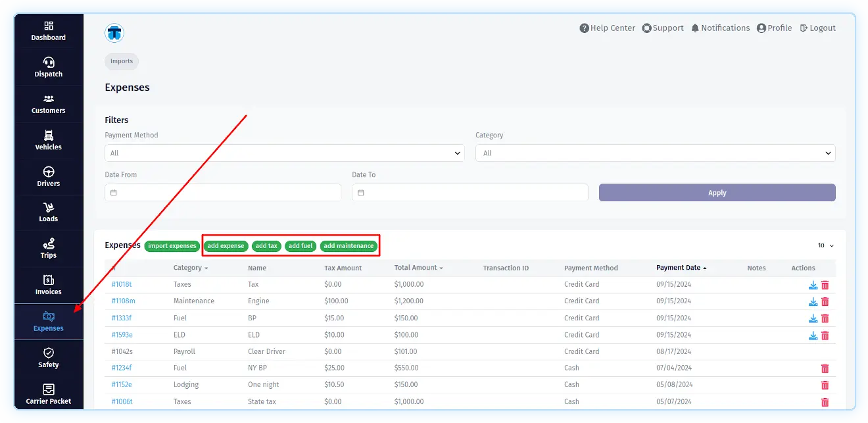Viewport: 868px width, 423px height.
Task: Change the rows per page selector
Action: point(826,245)
